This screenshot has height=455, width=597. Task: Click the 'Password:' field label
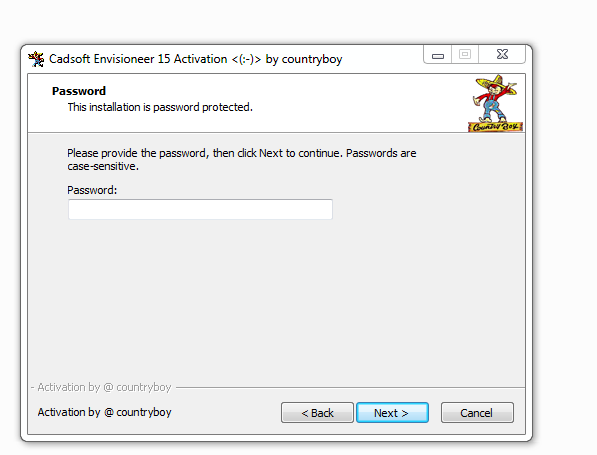92,190
